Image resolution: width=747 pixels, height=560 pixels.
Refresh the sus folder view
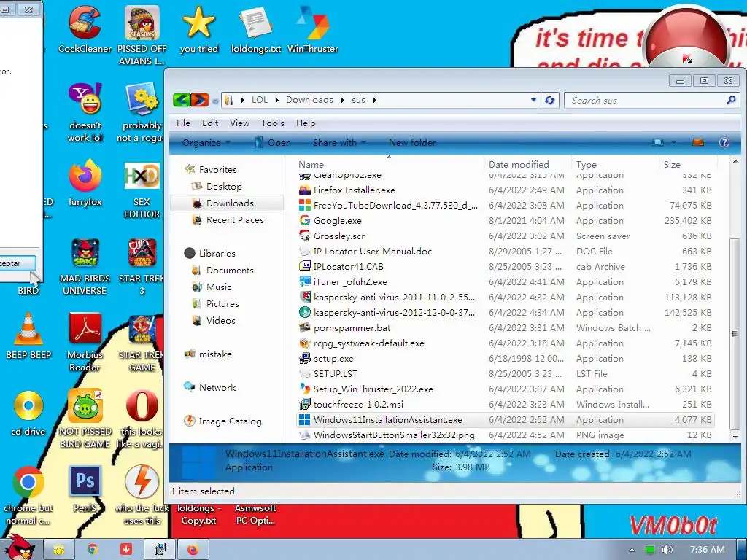pos(550,100)
